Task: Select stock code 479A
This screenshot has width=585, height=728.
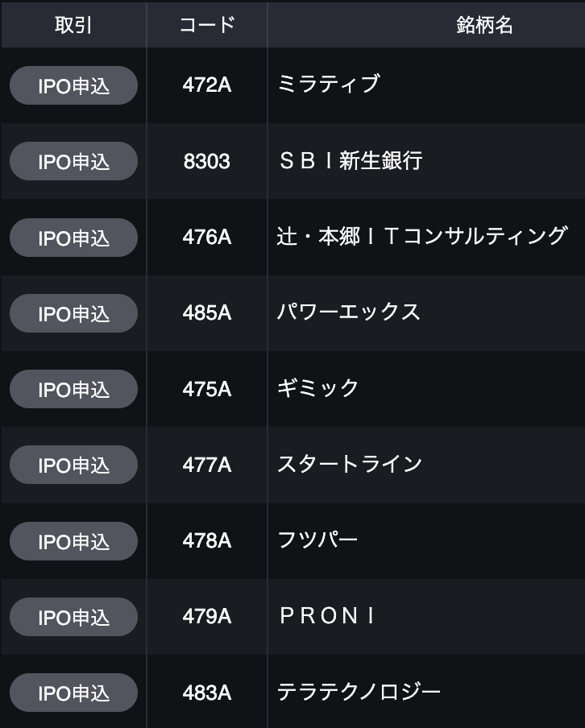Action: coord(206,617)
